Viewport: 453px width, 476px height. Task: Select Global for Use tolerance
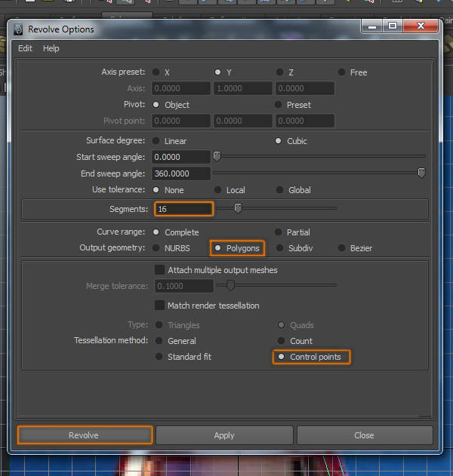click(x=280, y=190)
